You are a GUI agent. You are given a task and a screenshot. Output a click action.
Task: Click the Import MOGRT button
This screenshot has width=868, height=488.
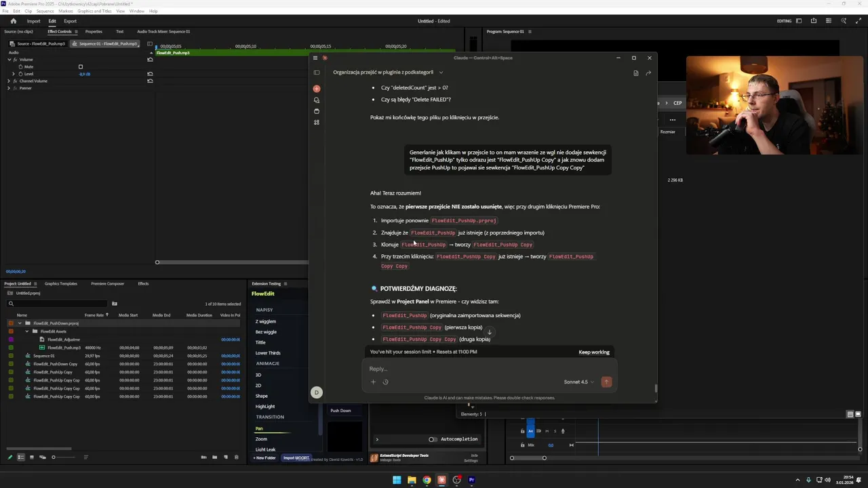pos(296,458)
